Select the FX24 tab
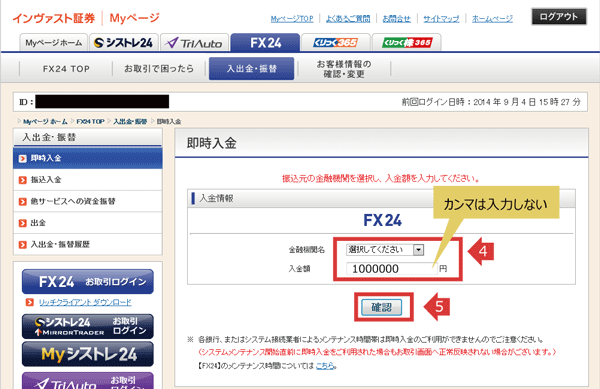The width and height of the screenshot is (600, 389). (265, 42)
